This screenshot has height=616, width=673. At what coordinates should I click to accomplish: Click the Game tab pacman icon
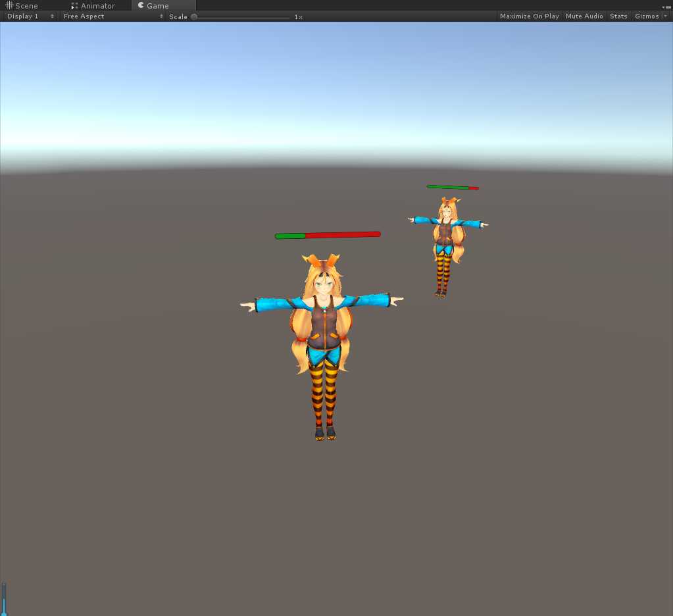point(141,5)
